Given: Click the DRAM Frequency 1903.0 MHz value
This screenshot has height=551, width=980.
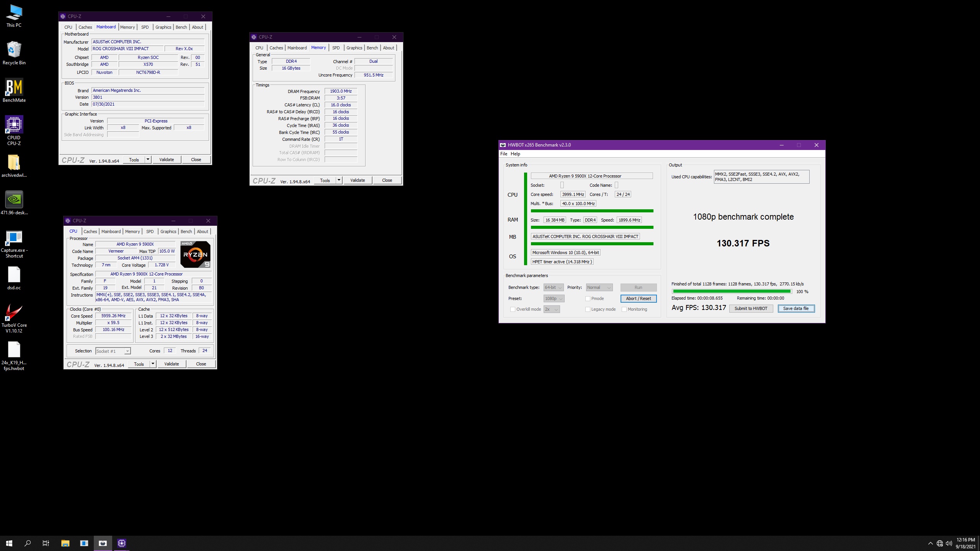Looking at the screenshot, I should tap(341, 91).
